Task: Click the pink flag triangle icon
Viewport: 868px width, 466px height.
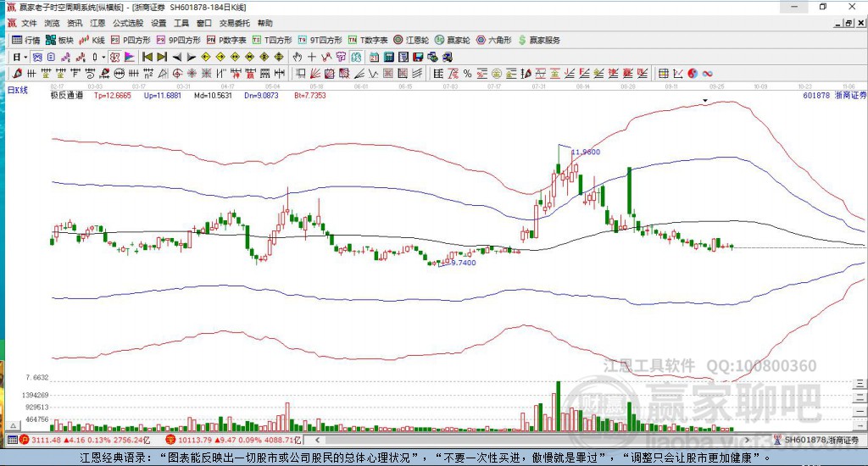Action: pyautogui.click(x=129, y=57)
